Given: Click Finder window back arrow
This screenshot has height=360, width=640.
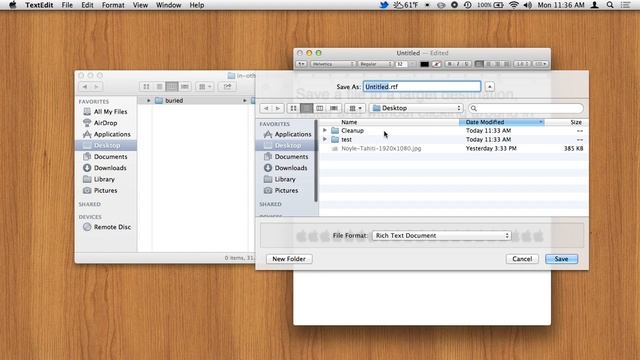Looking at the screenshot, I should (x=84, y=87).
